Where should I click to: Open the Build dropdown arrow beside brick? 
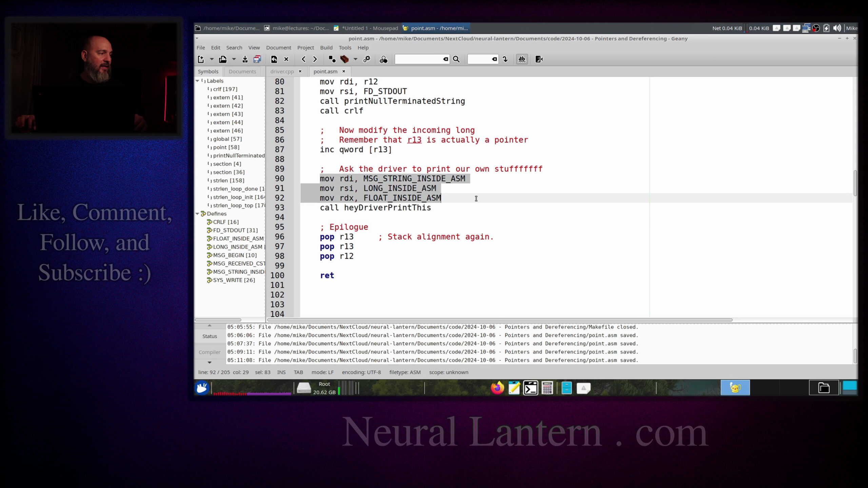coord(355,59)
